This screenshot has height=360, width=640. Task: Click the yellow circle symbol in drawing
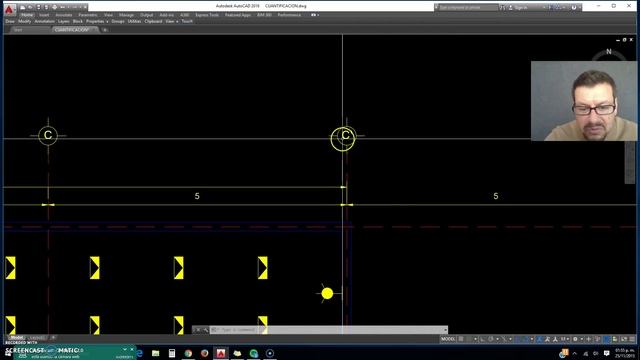(327, 293)
